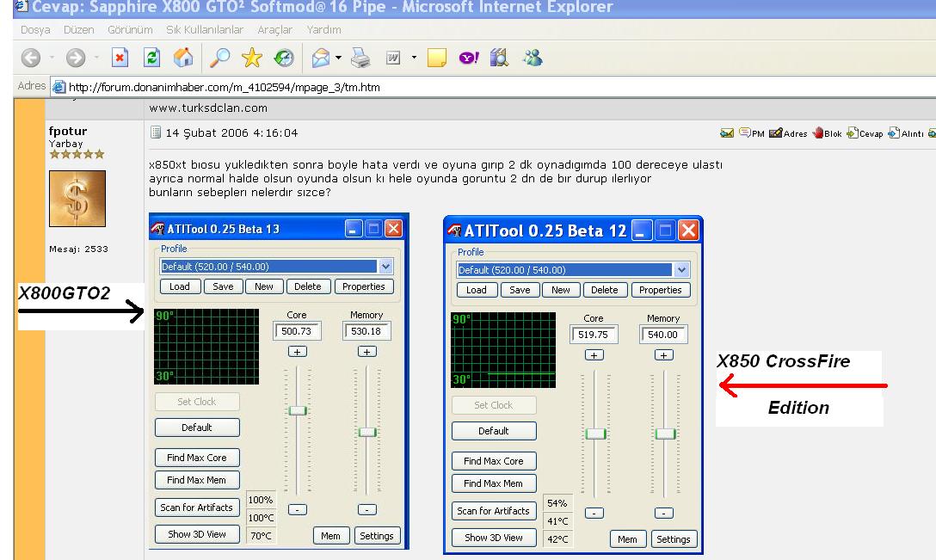Screen dimensions: 936x560
Task: Open the Sık Kullanılanlar menu
Action: click(205, 30)
